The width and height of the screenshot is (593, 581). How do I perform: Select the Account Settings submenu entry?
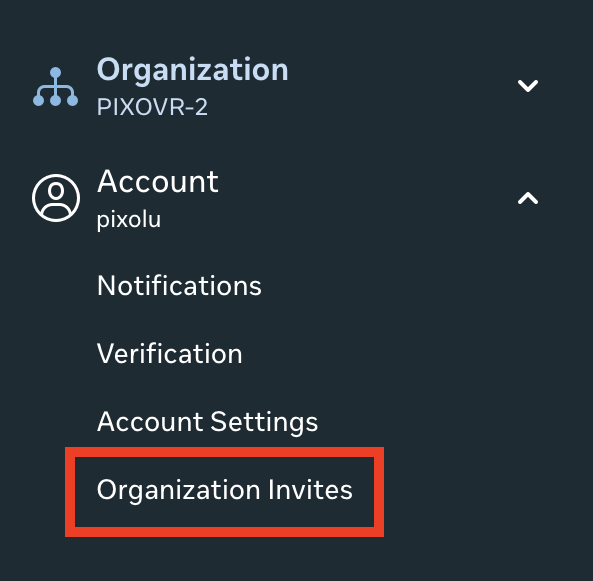click(x=207, y=422)
